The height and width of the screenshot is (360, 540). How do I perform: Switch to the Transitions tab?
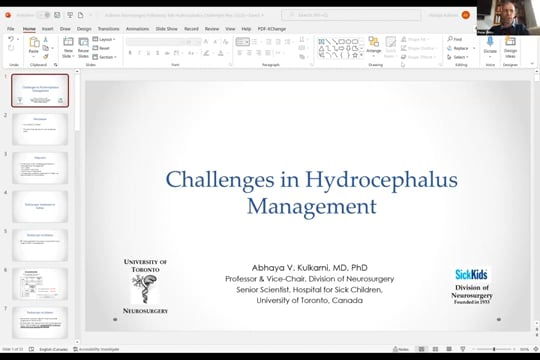pyautogui.click(x=108, y=29)
